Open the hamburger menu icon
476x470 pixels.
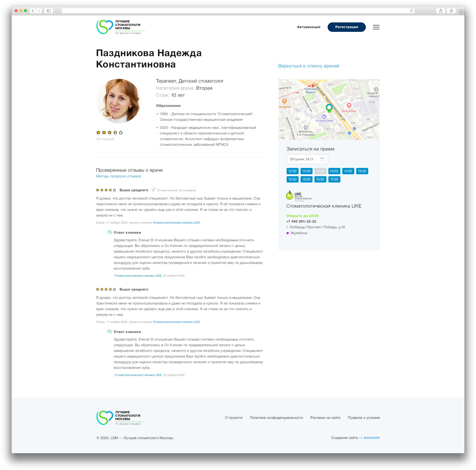coord(376,27)
